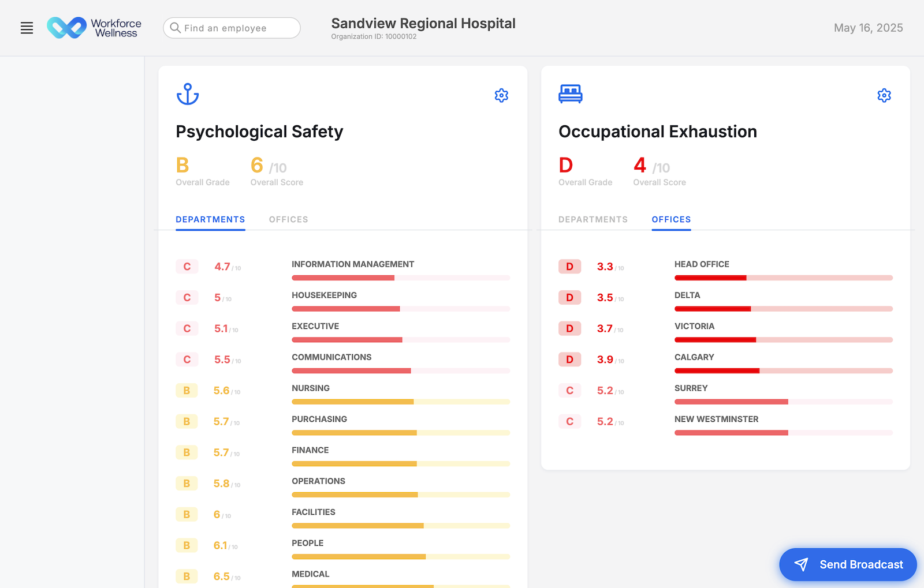Switch to Offices tab in Psychological Safety
924x588 pixels.
[x=288, y=220]
